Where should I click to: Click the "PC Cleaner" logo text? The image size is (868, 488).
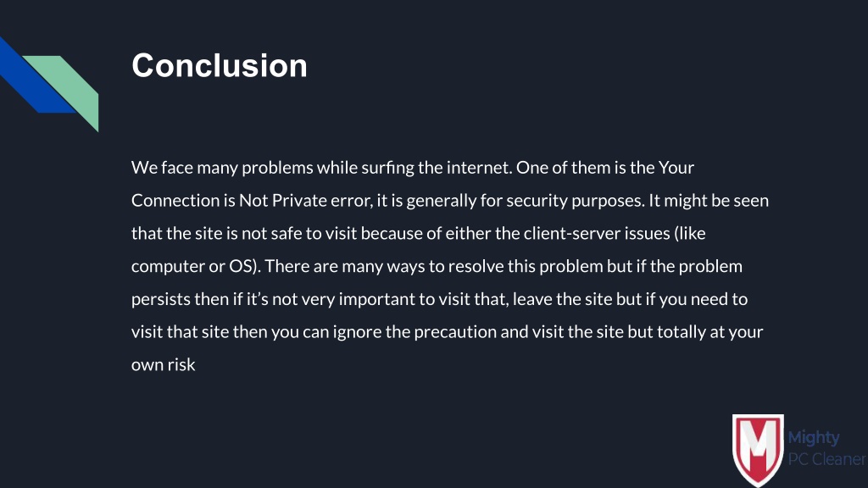(x=826, y=459)
